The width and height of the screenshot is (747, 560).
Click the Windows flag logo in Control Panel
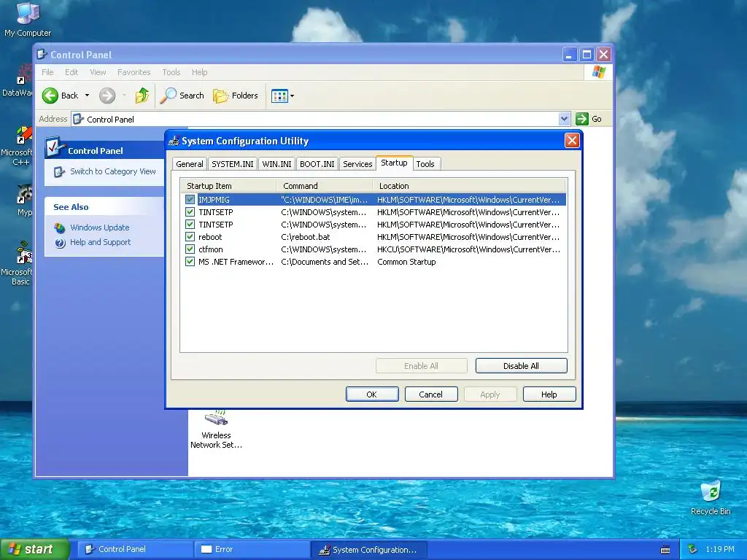[598, 72]
